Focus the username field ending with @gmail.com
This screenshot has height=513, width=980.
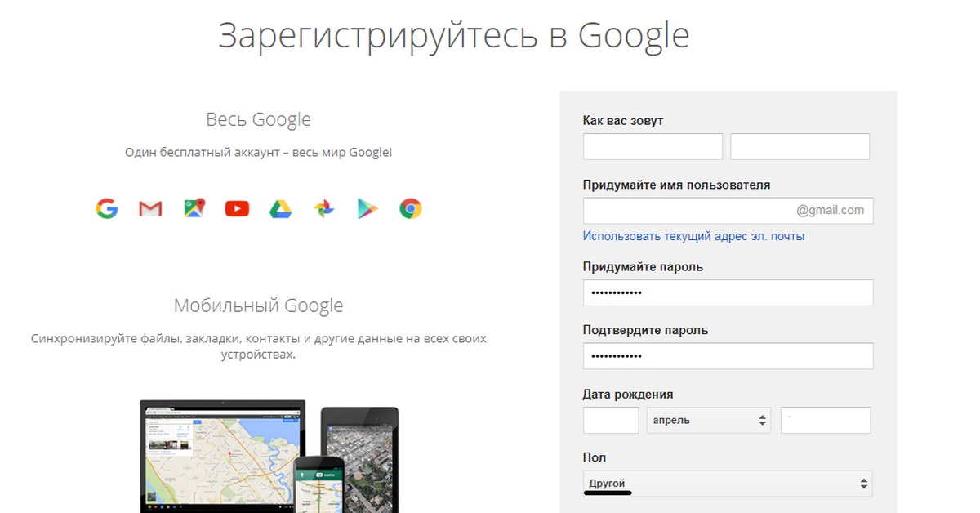pyautogui.click(x=728, y=211)
